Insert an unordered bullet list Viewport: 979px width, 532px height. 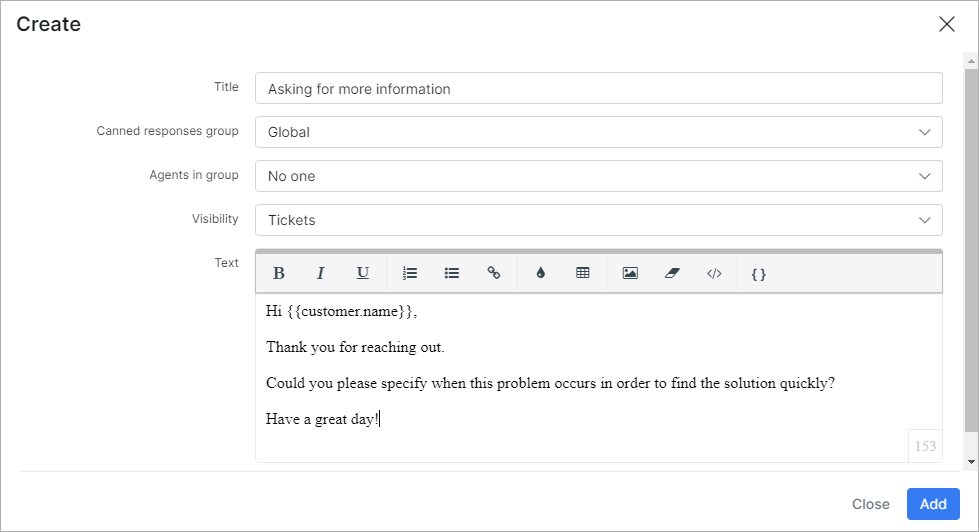452,273
